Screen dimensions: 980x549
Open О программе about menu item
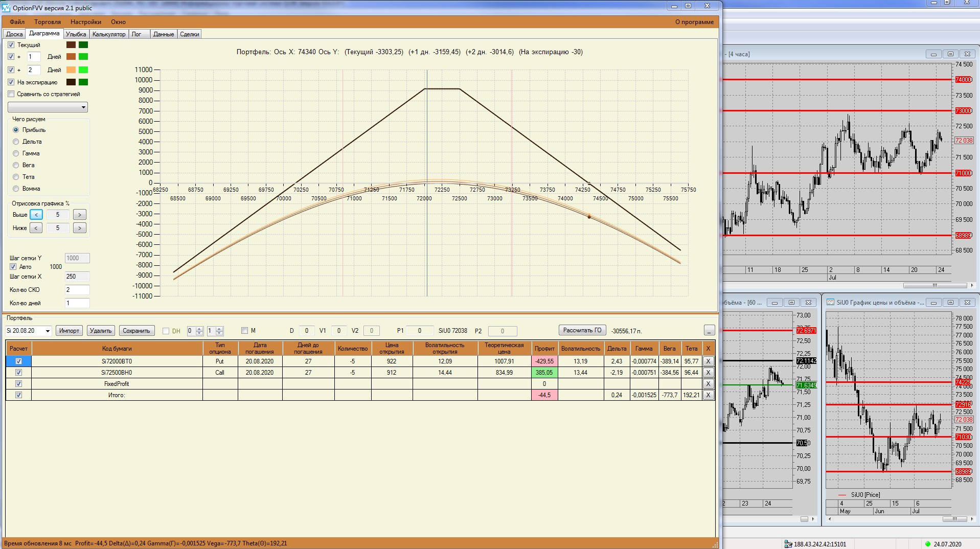[694, 22]
